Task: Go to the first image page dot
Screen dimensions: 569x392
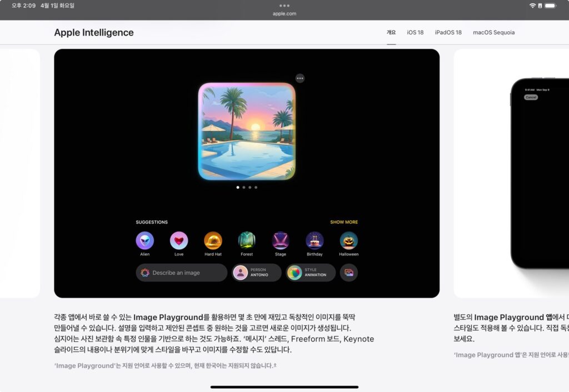Action: tap(238, 188)
